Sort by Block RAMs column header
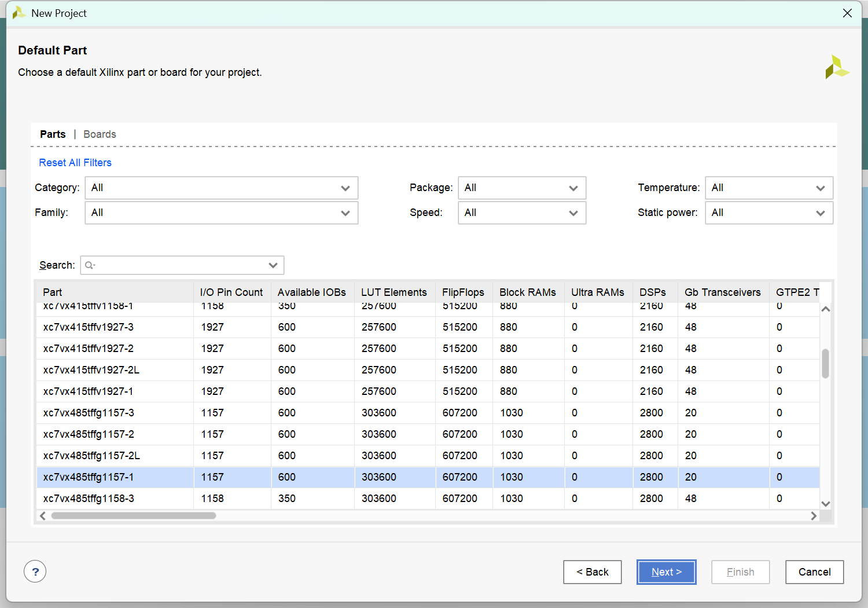The height and width of the screenshot is (608, 868). (528, 292)
